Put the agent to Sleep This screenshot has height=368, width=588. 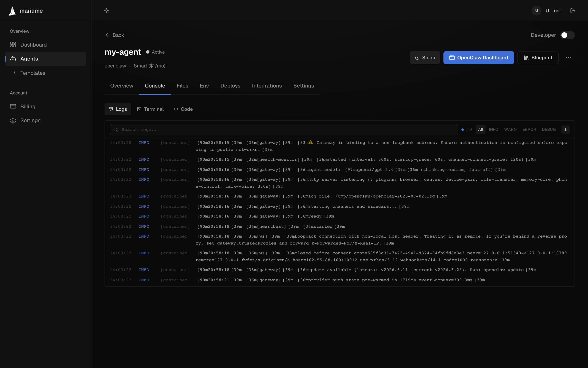[425, 58]
